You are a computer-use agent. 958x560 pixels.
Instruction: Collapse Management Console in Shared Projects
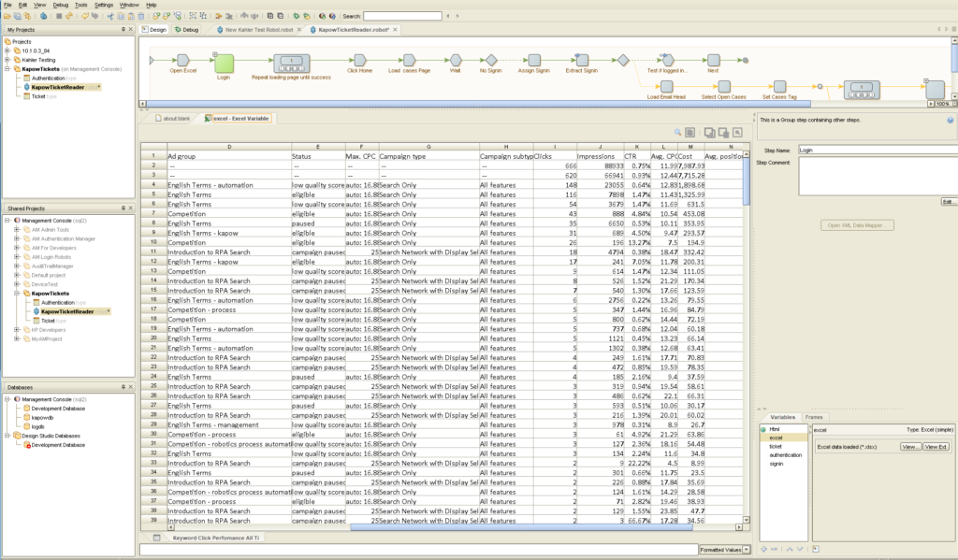click(x=7, y=221)
